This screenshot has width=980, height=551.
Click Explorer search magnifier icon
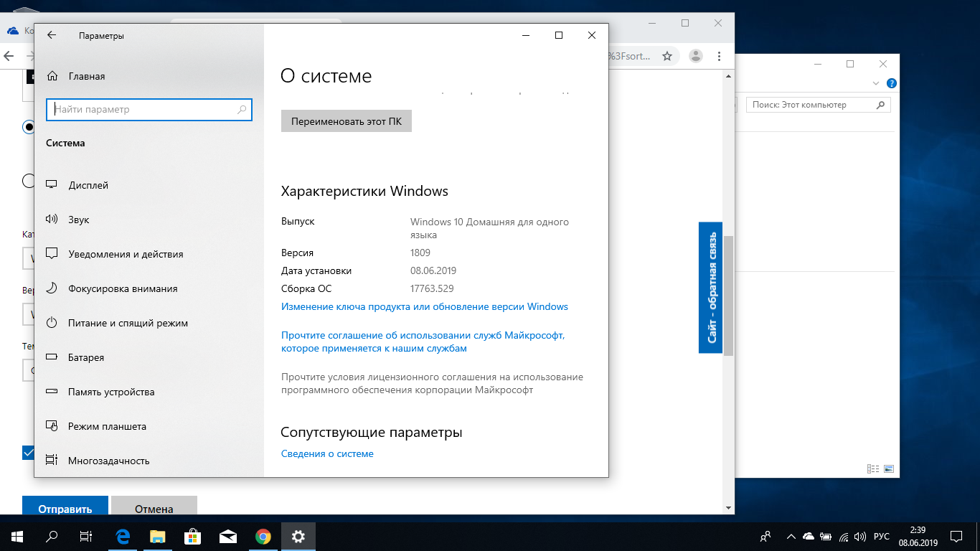coord(881,105)
